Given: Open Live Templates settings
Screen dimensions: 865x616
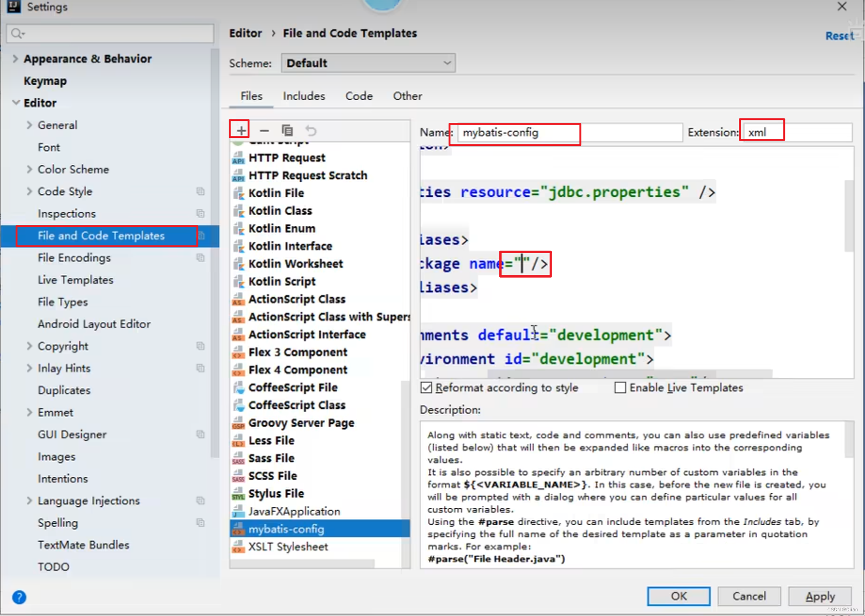Looking at the screenshot, I should coord(75,280).
